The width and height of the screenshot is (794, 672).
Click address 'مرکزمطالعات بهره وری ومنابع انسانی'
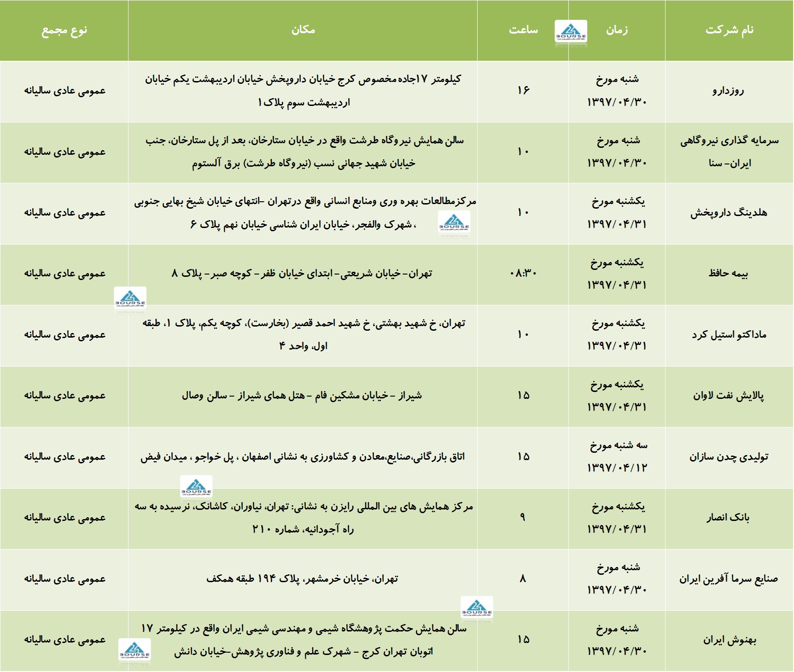(x=305, y=213)
